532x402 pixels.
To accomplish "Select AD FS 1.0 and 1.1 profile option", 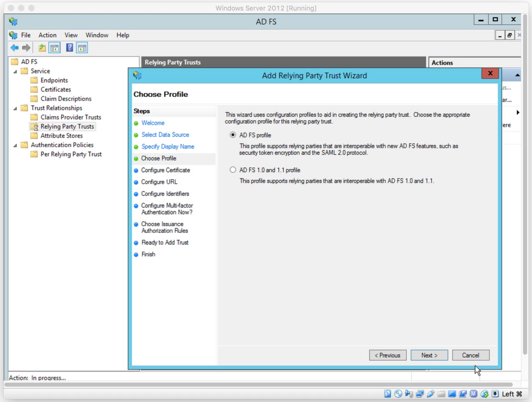I will [x=233, y=170].
